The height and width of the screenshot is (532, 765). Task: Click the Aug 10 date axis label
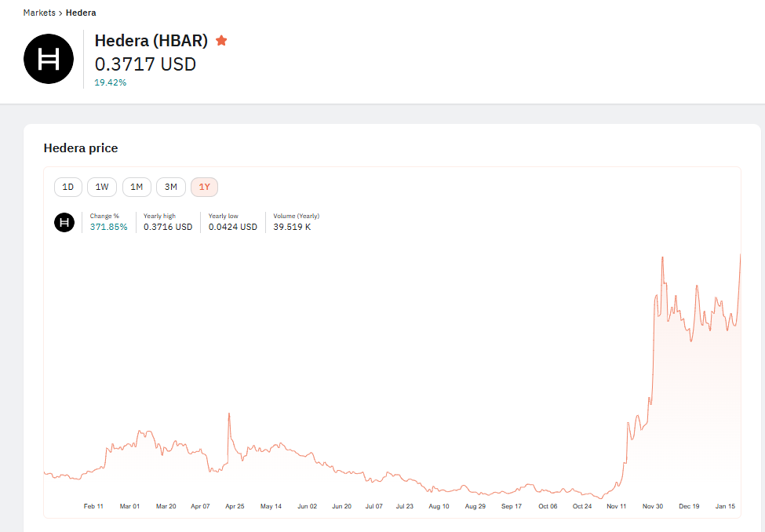click(439, 506)
